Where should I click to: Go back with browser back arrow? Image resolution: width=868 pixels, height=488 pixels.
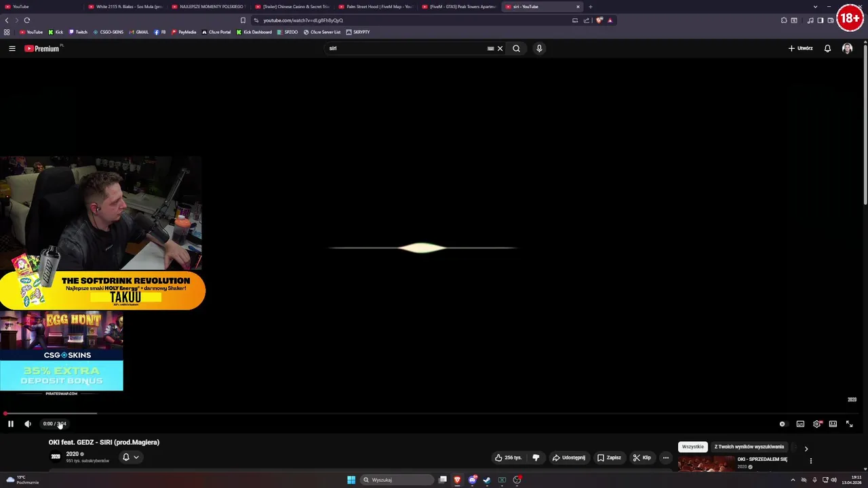click(x=7, y=20)
